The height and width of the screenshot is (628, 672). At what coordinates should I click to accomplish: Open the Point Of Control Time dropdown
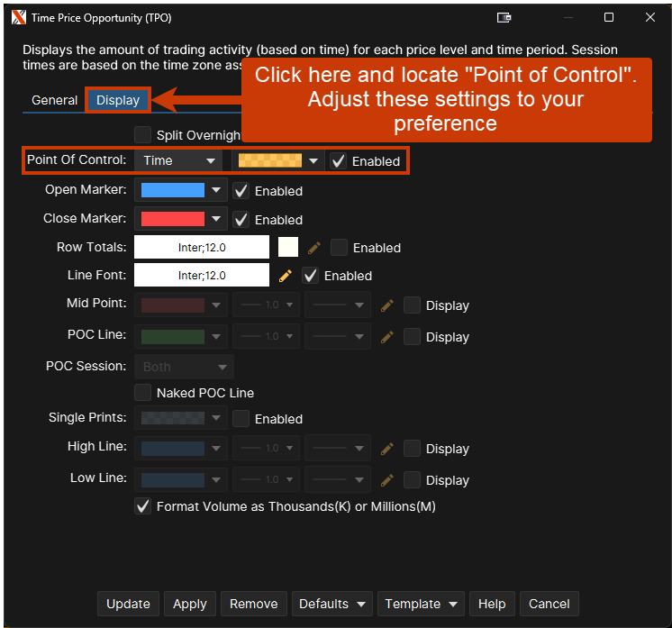pos(178,160)
